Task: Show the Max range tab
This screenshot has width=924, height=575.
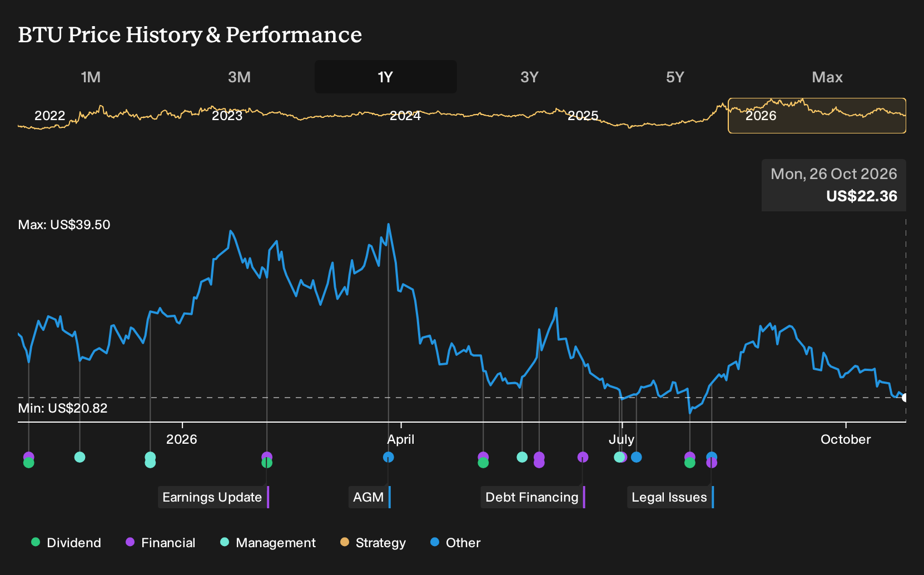Action: [827, 77]
